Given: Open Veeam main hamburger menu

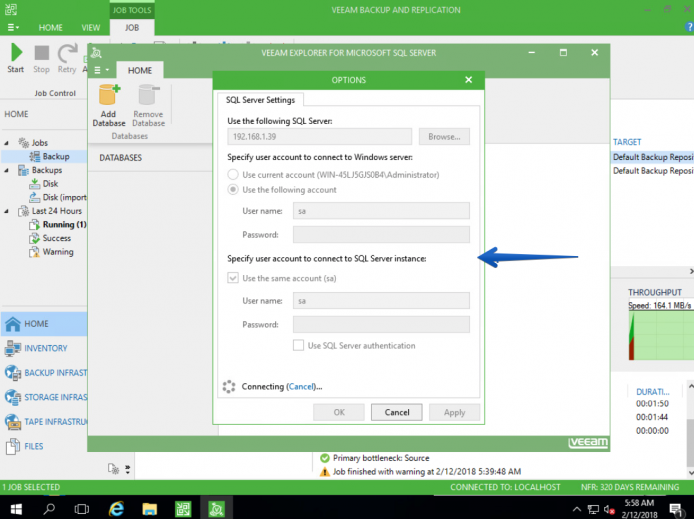Looking at the screenshot, I should click(13, 27).
